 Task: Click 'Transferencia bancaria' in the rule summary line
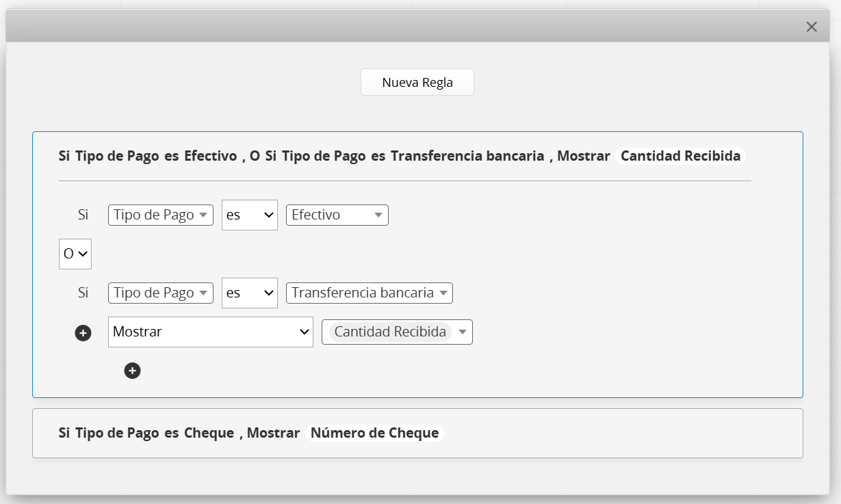tap(467, 156)
